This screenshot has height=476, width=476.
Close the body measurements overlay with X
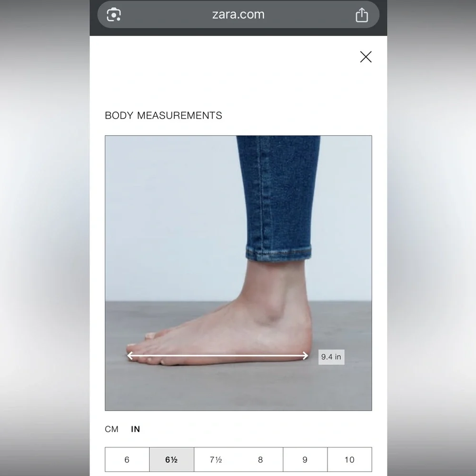point(366,57)
